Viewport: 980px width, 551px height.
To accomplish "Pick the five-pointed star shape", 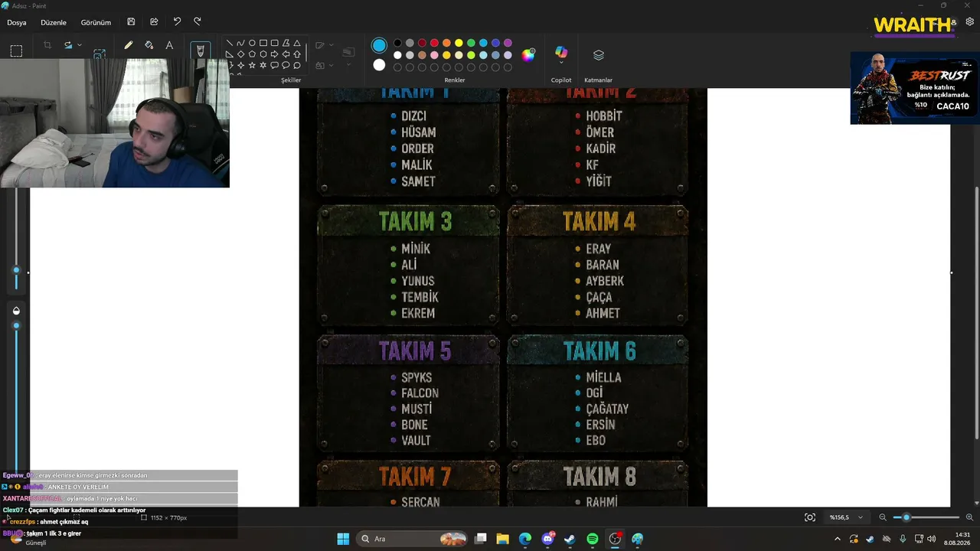I will point(252,66).
